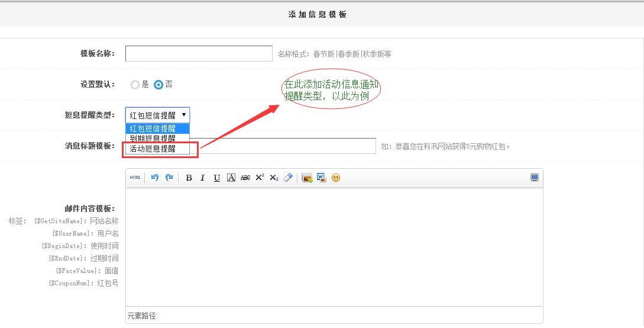Toggle strikethrough text
The image size is (644, 328).
tap(245, 178)
